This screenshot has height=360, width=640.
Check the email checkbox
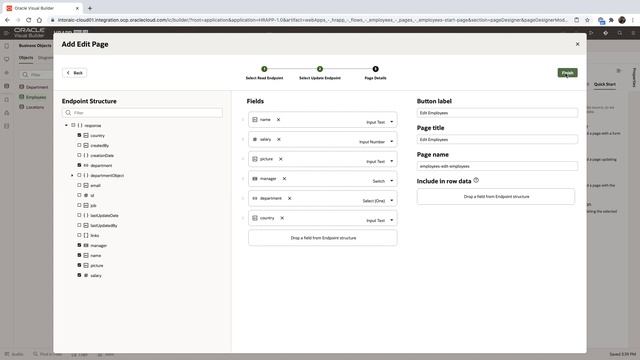(x=79, y=185)
